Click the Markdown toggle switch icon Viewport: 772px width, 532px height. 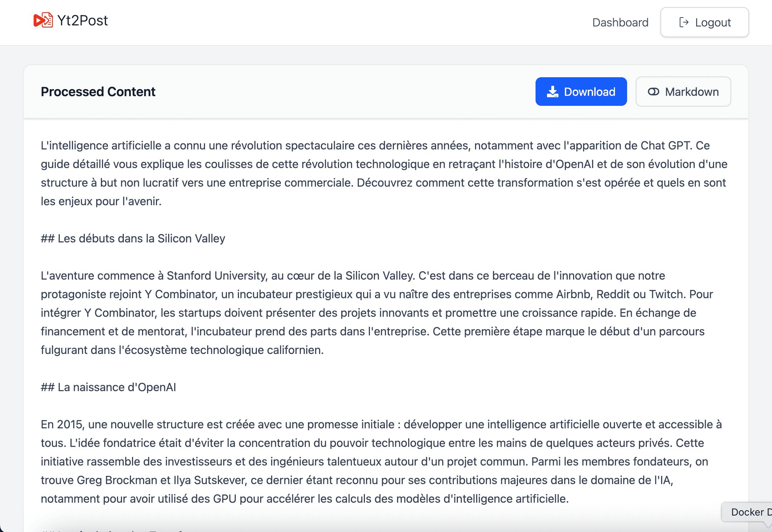coord(653,92)
